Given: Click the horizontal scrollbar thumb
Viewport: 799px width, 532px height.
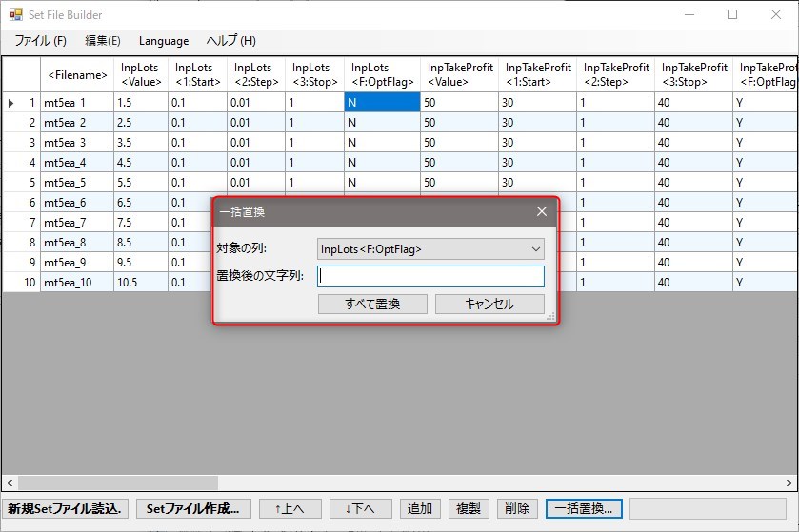Looking at the screenshot, I should point(118,483).
